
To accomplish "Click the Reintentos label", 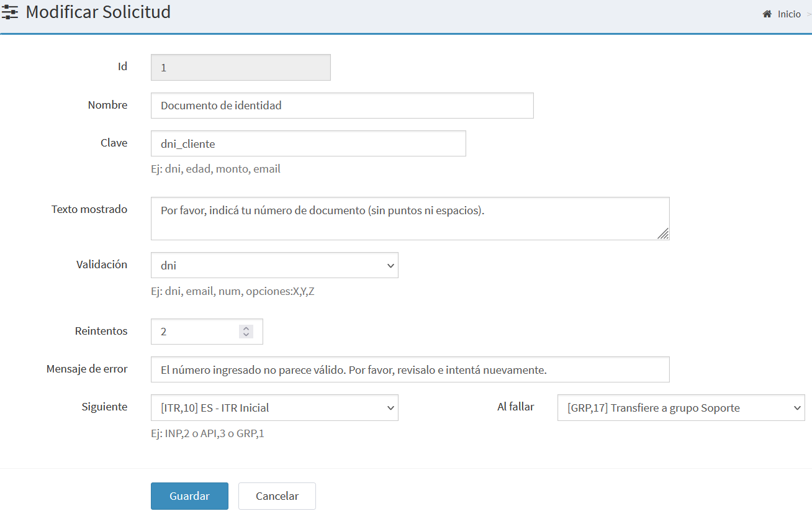I will (x=101, y=331).
